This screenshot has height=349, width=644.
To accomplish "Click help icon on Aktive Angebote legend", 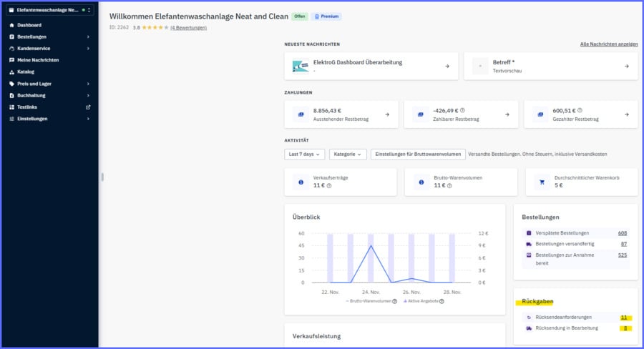I will (x=441, y=301).
